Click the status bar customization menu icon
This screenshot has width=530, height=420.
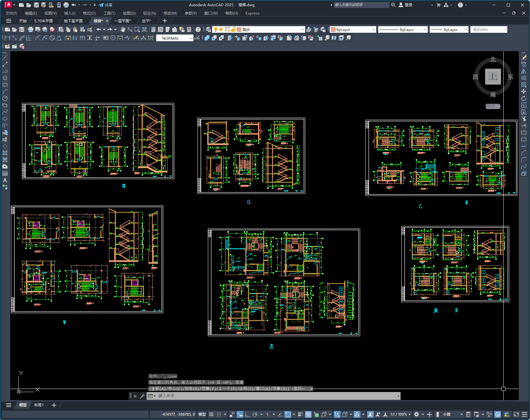524,414
